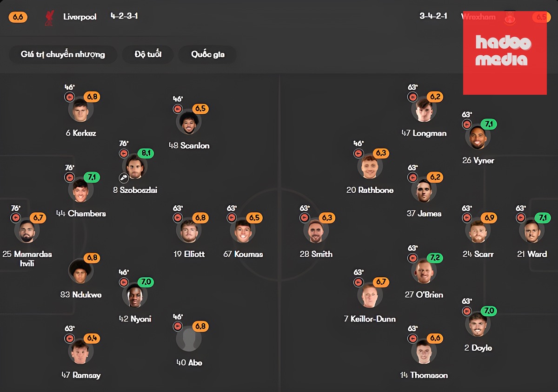
Task: Click substitution icon above Doyle
Action: [467, 311]
